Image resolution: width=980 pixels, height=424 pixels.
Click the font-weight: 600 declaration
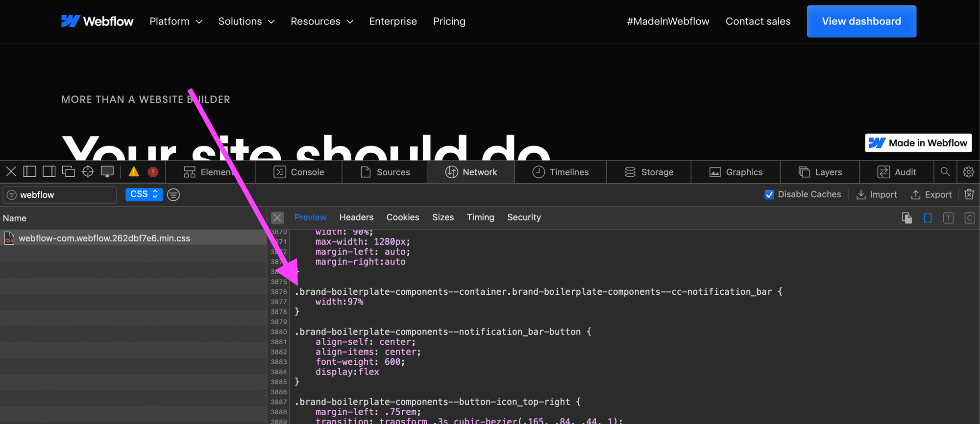click(360, 362)
